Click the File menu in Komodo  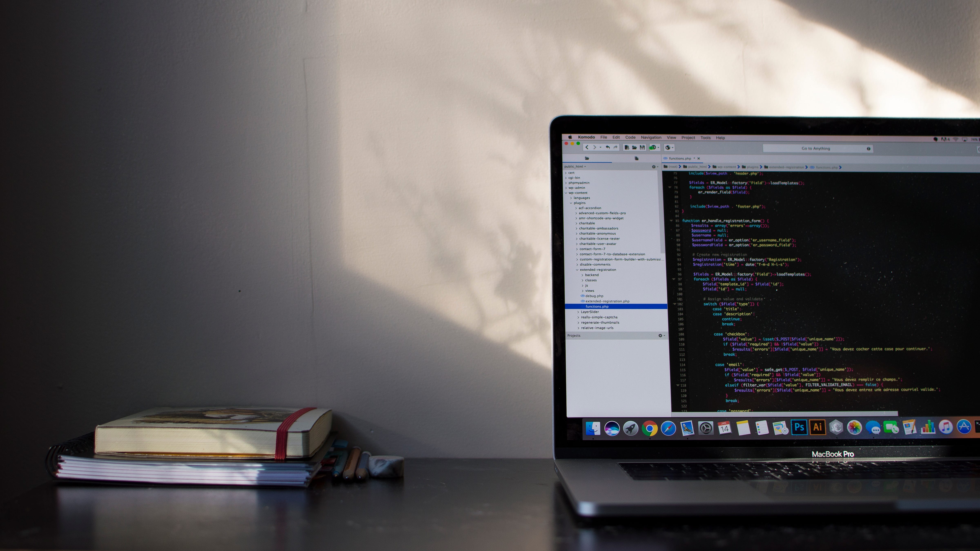point(603,137)
